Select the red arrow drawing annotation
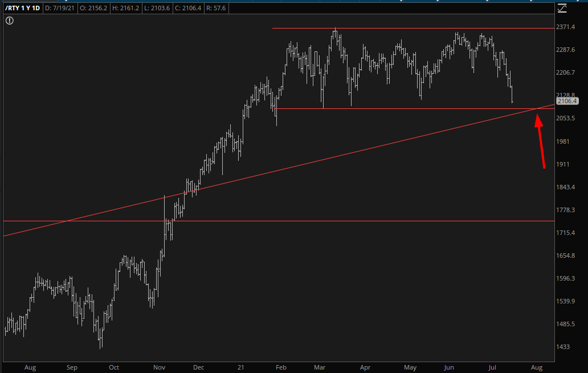The width and height of the screenshot is (588, 373). tap(540, 141)
